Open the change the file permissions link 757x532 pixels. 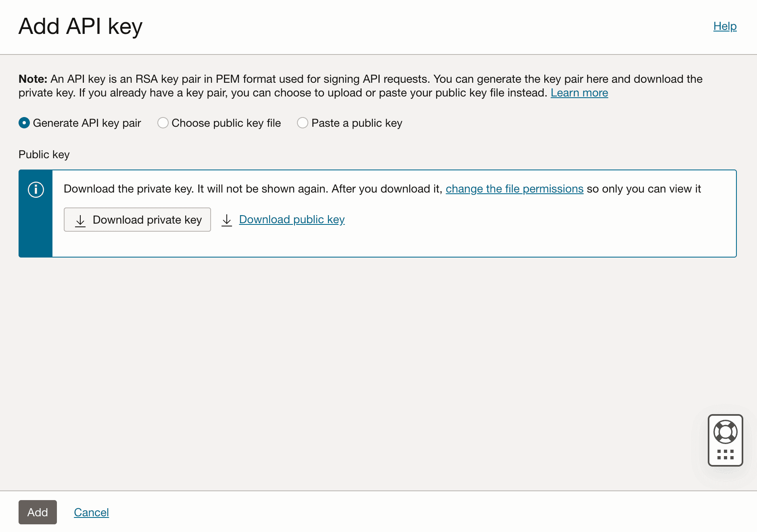tap(514, 189)
